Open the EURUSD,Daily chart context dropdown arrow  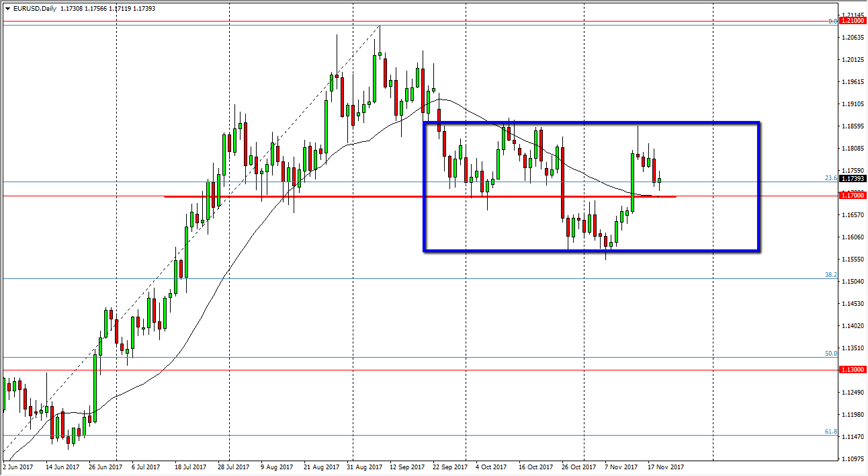pos(8,9)
